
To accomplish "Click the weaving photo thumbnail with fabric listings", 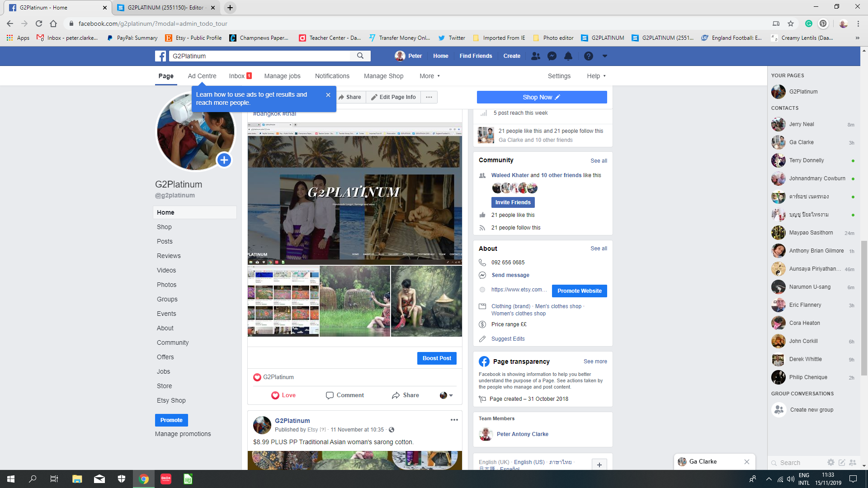I will [283, 301].
